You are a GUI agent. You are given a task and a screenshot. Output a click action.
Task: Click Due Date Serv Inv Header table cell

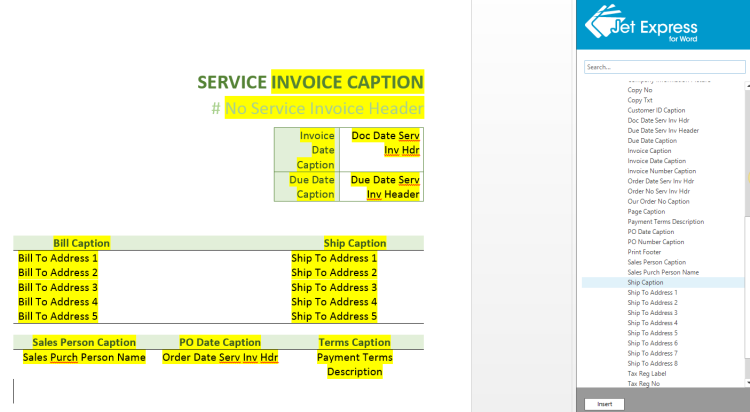tap(381, 187)
